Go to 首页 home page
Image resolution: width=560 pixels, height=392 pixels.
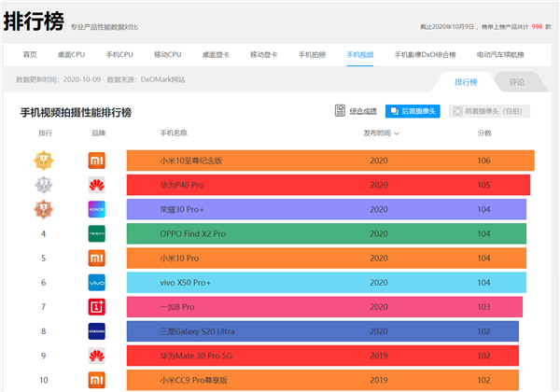click(x=30, y=55)
